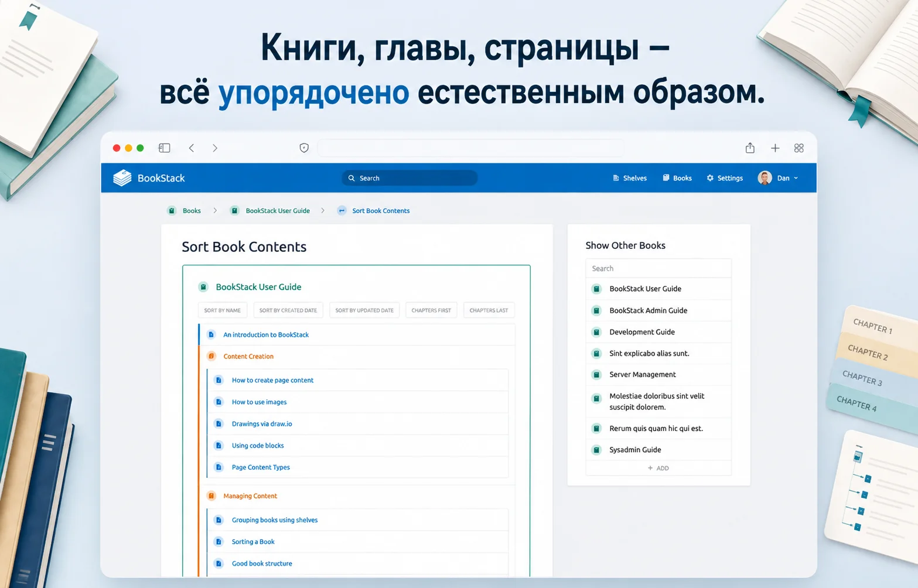Image resolution: width=918 pixels, height=588 pixels.
Task: Click BookStack User Guide breadcrumb link
Action: click(x=278, y=211)
